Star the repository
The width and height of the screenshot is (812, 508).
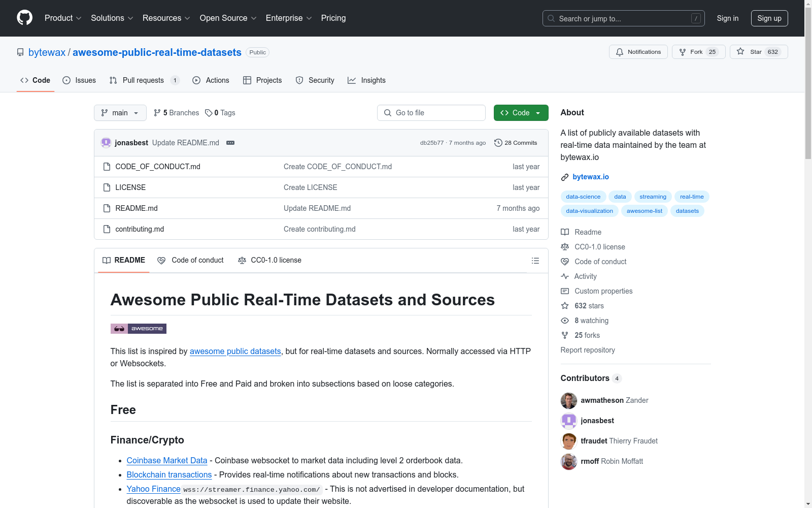759,52
